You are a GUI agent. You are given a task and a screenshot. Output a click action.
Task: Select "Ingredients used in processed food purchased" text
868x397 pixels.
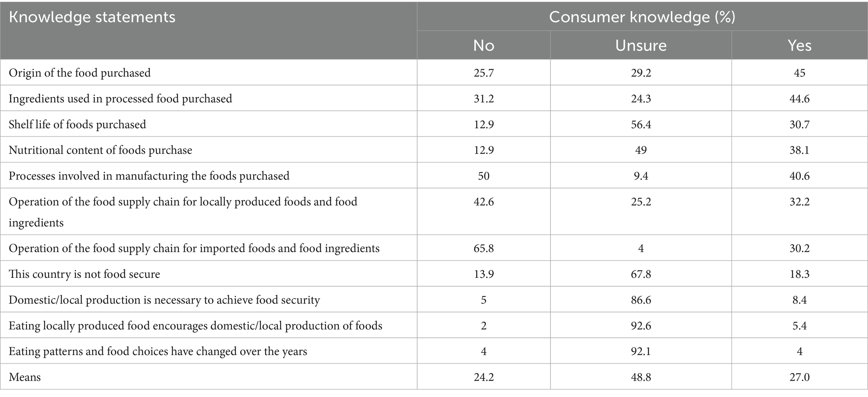point(121,99)
